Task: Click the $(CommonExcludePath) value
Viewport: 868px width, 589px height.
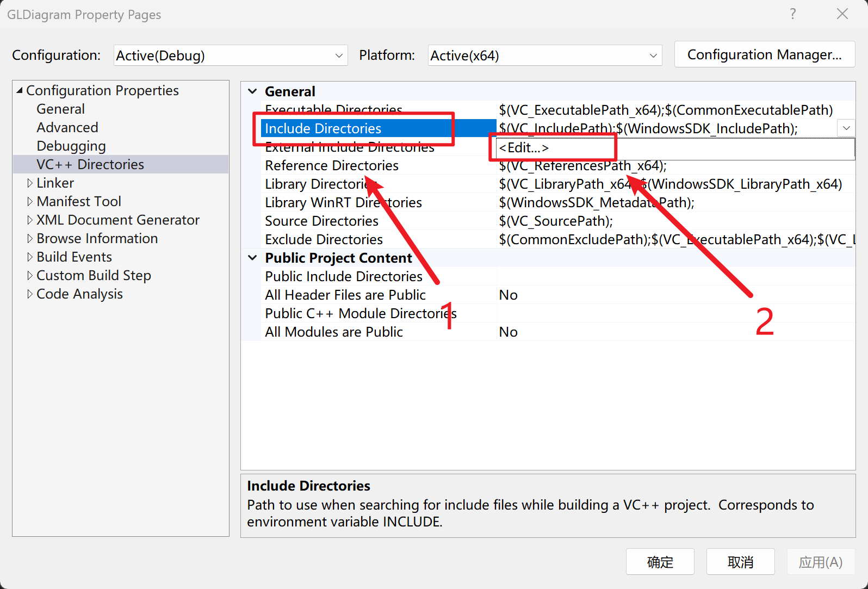Action: [677, 239]
